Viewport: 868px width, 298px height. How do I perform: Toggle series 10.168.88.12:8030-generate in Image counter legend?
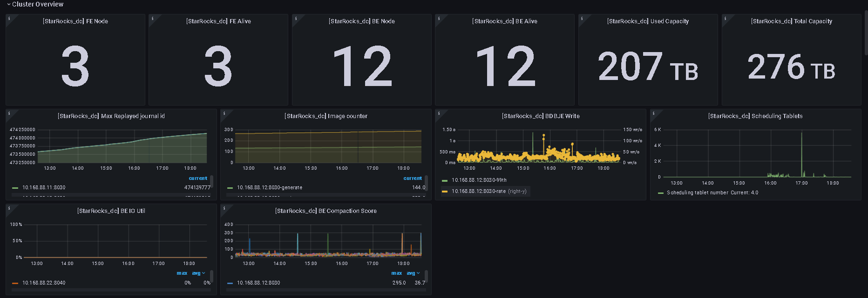tap(270, 188)
